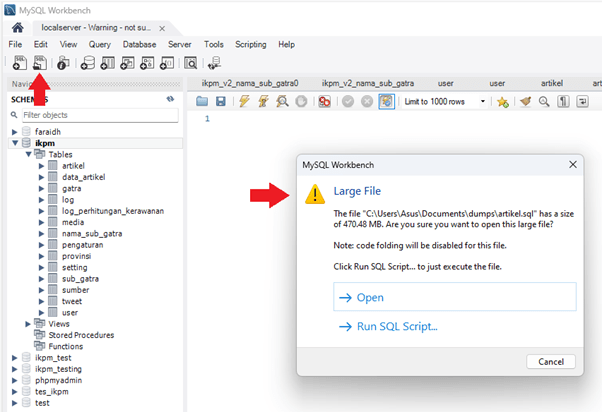Click the execute query lightning bolt icon
This screenshot has height=412, width=602.
click(244, 102)
